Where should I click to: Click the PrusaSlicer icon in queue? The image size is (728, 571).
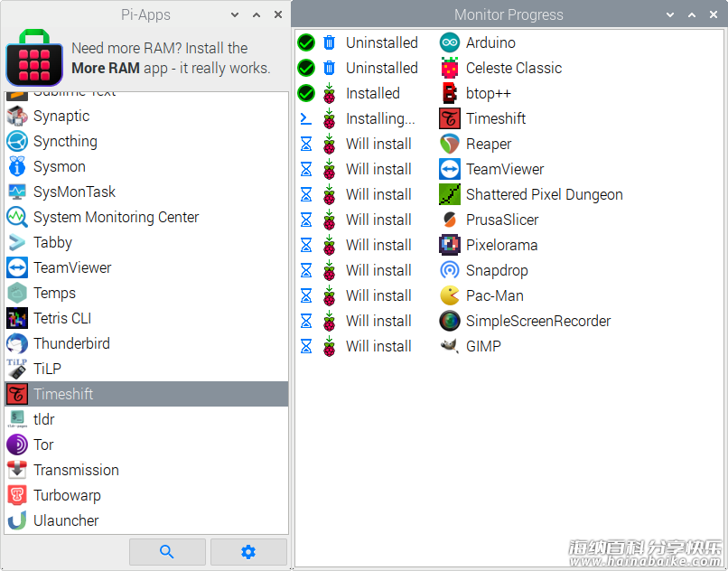[x=450, y=220]
